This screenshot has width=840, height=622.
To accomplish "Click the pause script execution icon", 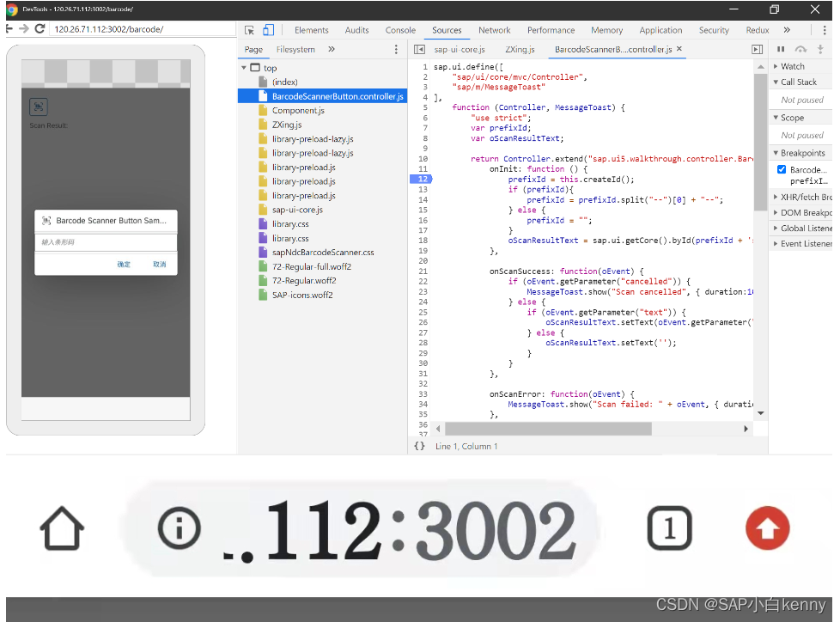I will pos(781,49).
